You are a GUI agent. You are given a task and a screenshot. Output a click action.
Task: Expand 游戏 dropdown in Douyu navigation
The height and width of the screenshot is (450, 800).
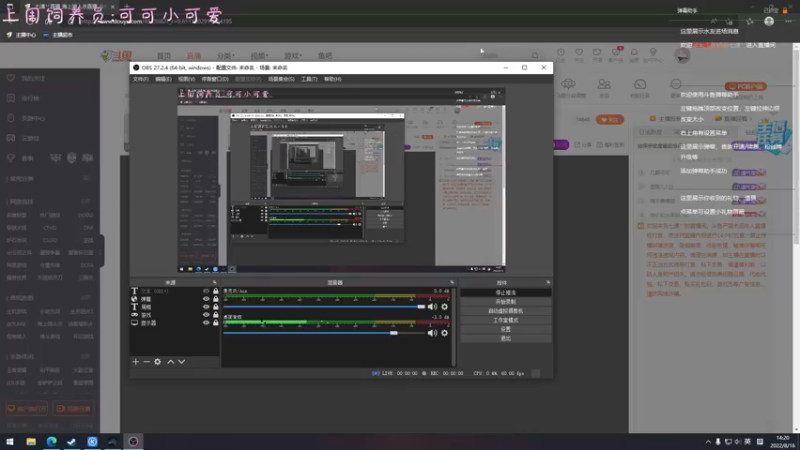[x=293, y=56]
